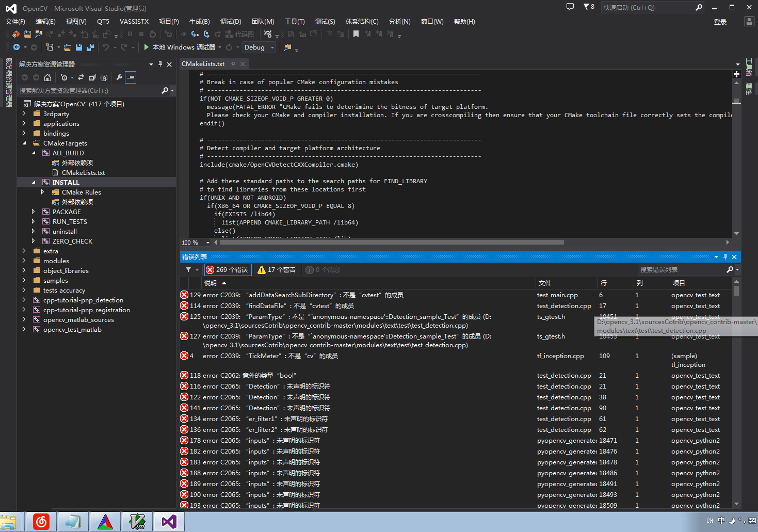Click the 登录 sign-in link

(720, 22)
